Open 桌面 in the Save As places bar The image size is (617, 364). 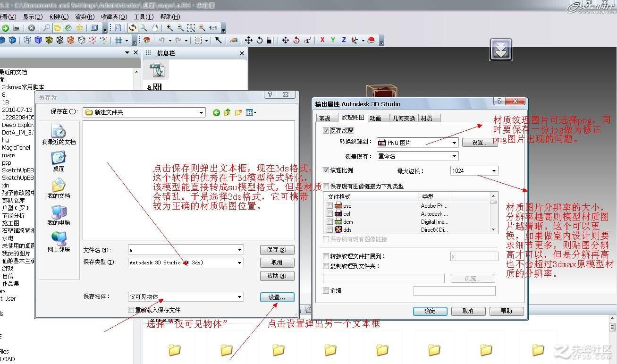point(59,161)
